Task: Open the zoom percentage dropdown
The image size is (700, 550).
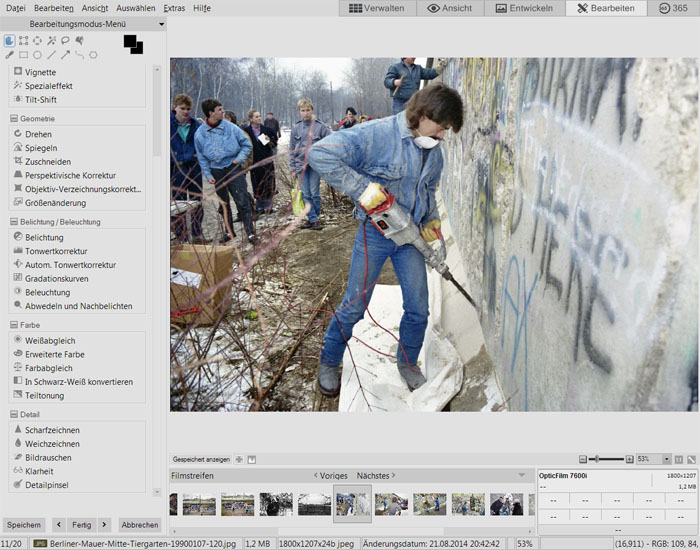Action: coord(667,459)
